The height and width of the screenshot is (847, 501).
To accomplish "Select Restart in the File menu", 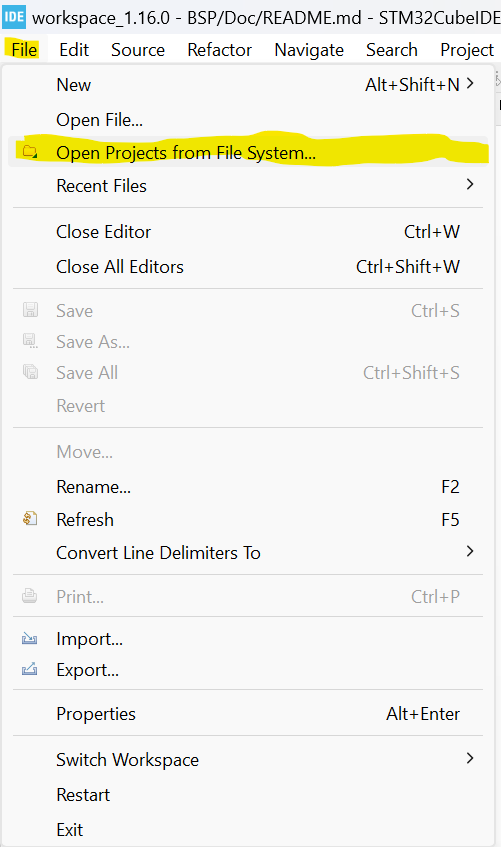I will pyautogui.click(x=248, y=795).
